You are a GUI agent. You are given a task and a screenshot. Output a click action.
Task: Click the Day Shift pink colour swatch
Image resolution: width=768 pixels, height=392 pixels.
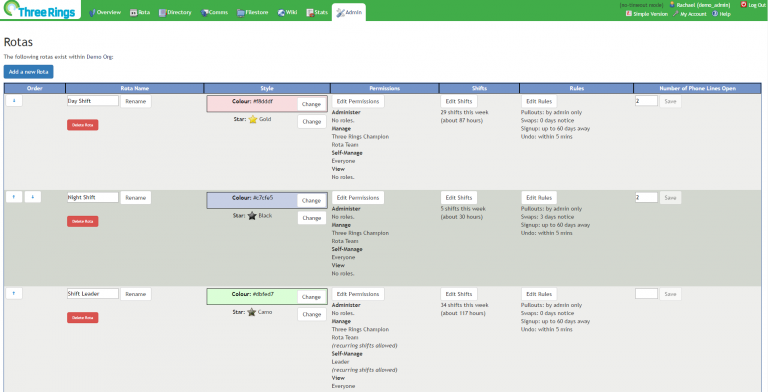click(x=252, y=104)
